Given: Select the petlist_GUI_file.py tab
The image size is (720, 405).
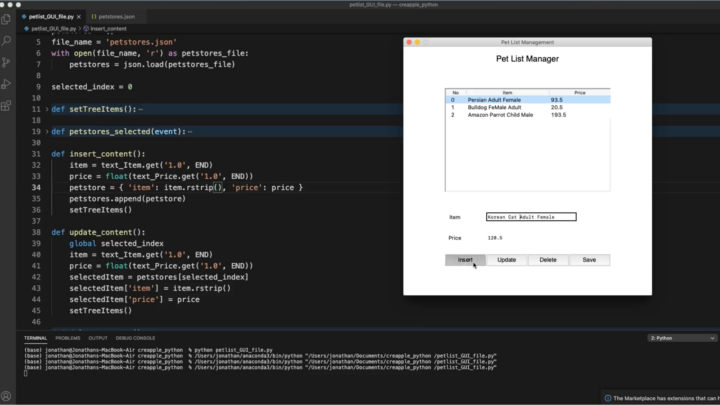Looking at the screenshot, I should click(x=51, y=17).
